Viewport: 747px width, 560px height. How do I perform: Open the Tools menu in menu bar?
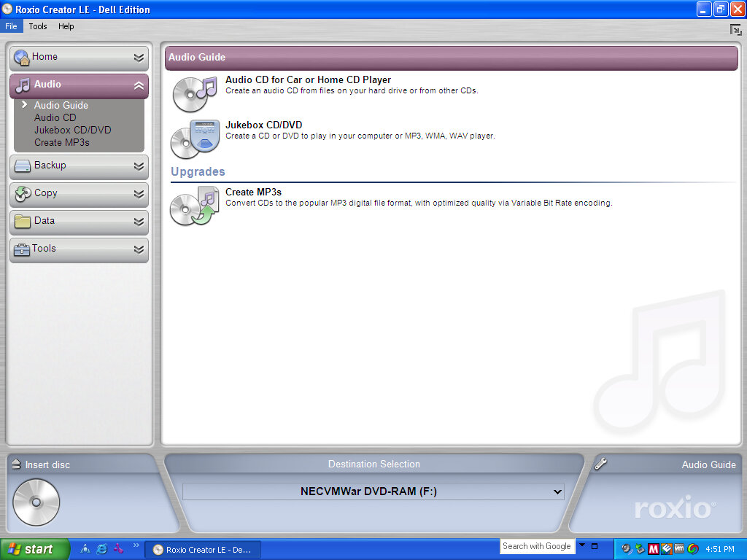(38, 26)
